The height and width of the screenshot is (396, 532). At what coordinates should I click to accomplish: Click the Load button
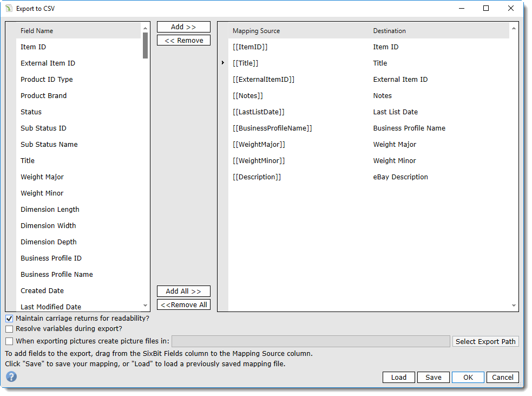[398, 377]
